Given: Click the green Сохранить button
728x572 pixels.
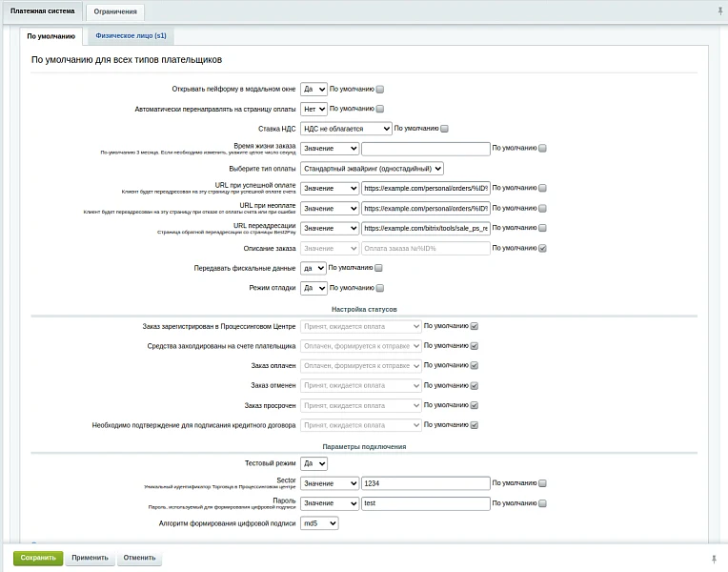Looking at the screenshot, I should (x=38, y=558).
